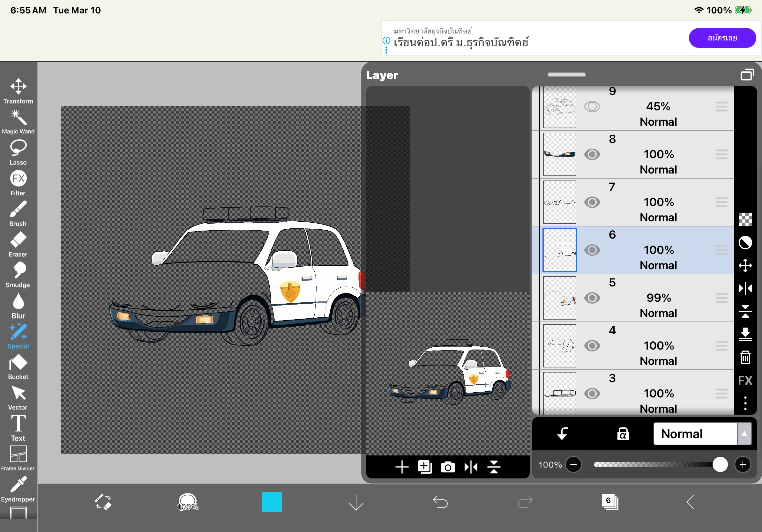Viewport: 762px width, 532px height.
Task: Click the trash icon to delete layer
Action: coord(745,358)
